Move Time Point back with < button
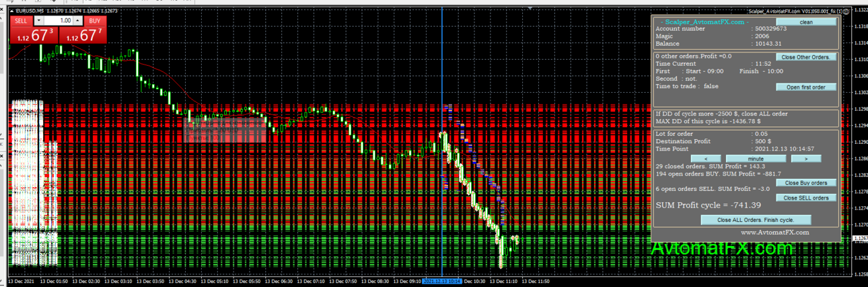868x287 pixels. [706, 159]
